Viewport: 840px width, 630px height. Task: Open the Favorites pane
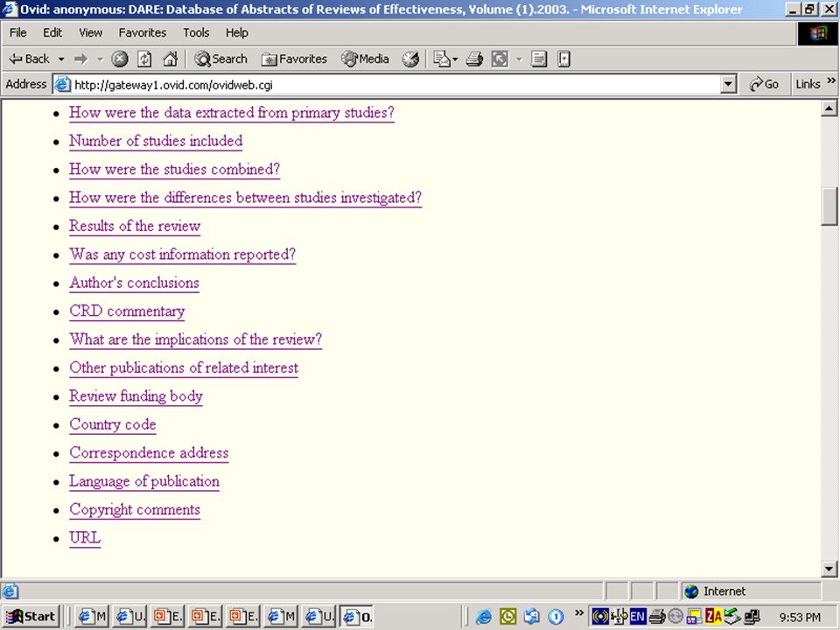pyautogui.click(x=294, y=59)
